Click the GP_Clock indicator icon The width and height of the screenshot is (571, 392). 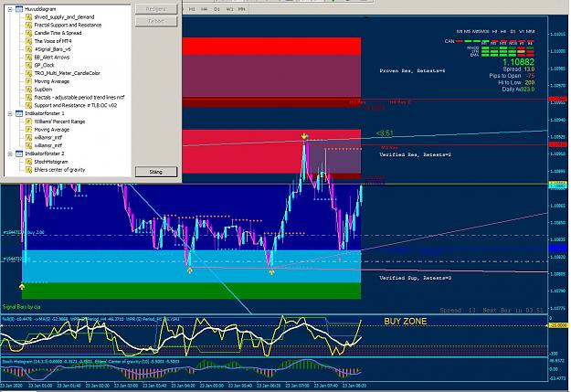(28, 65)
